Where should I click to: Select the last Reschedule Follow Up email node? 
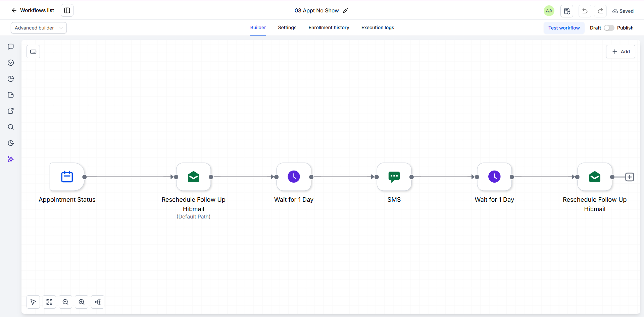coord(595,177)
